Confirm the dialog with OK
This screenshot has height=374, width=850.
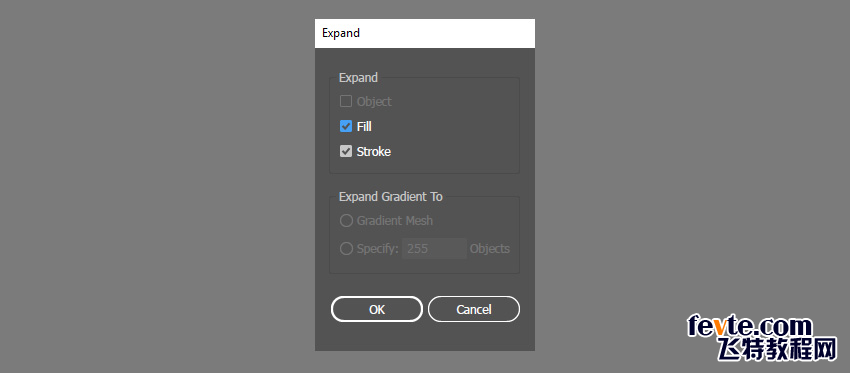click(377, 309)
